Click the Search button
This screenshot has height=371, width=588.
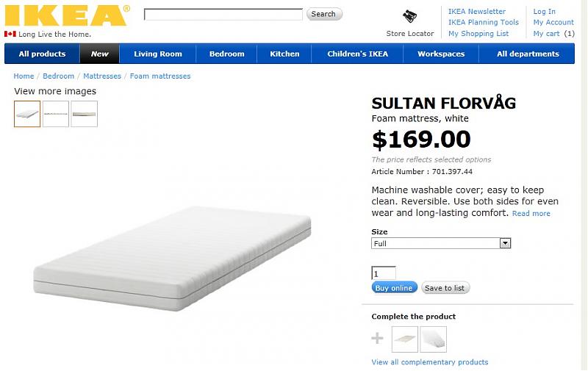(x=323, y=14)
